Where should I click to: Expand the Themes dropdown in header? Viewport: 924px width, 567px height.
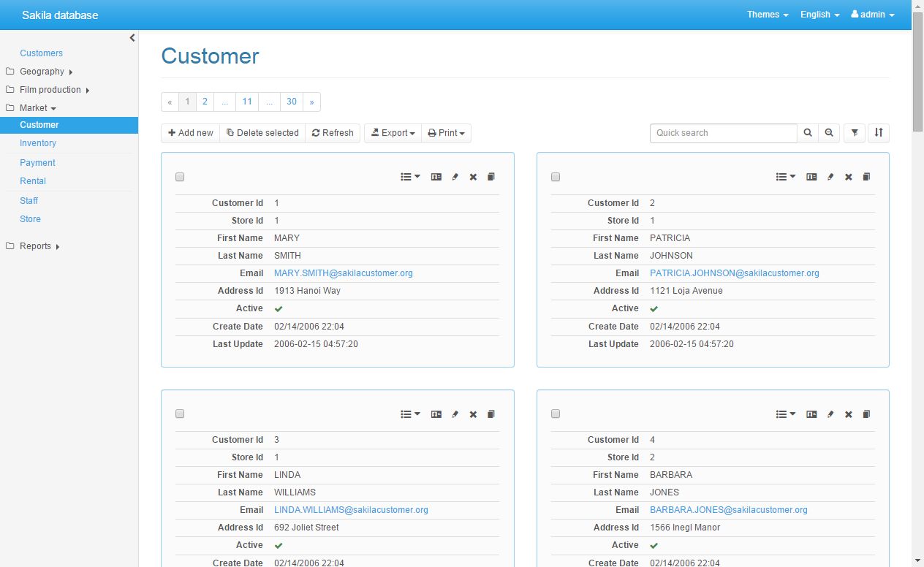768,15
